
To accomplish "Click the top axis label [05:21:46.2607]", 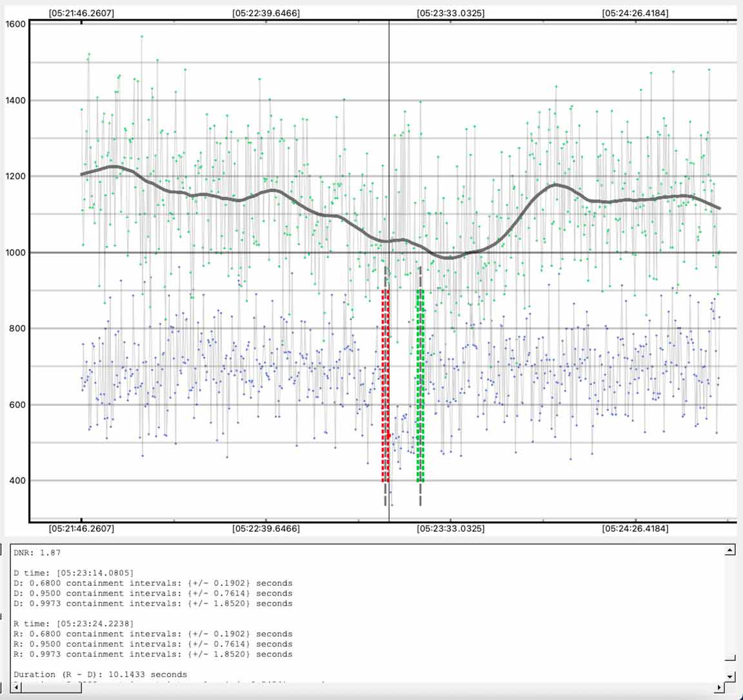I will (x=81, y=14).
